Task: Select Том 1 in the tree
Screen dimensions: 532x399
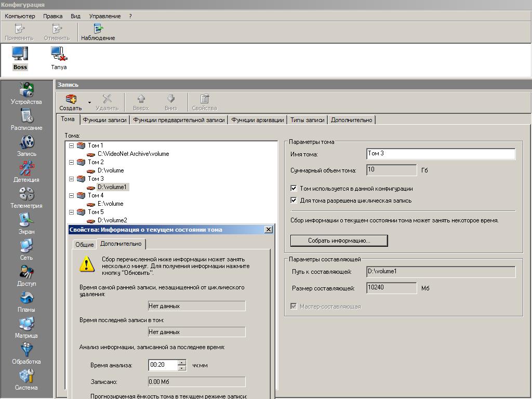Action: (96, 145)
